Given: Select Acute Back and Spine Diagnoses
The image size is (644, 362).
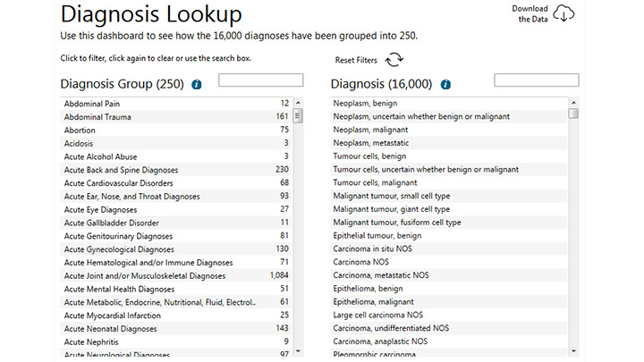Looking at the screenshot, I should coord(176,170).
